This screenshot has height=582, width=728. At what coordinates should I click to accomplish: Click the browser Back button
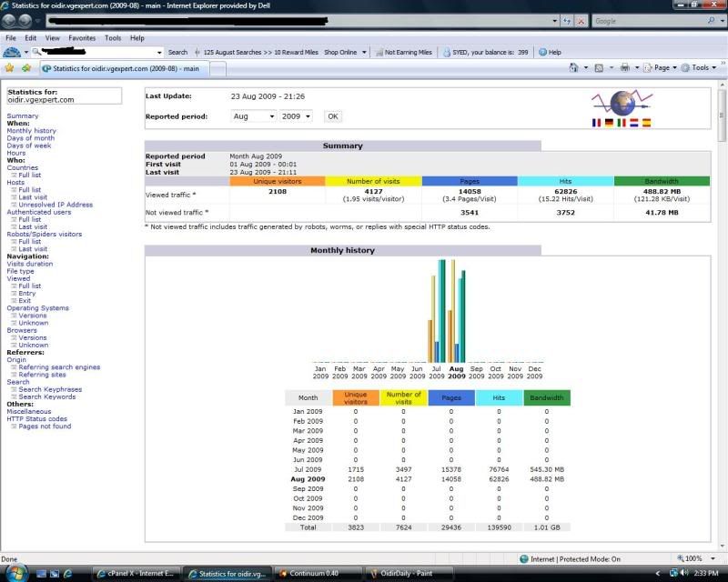click(x=10, y=20)
